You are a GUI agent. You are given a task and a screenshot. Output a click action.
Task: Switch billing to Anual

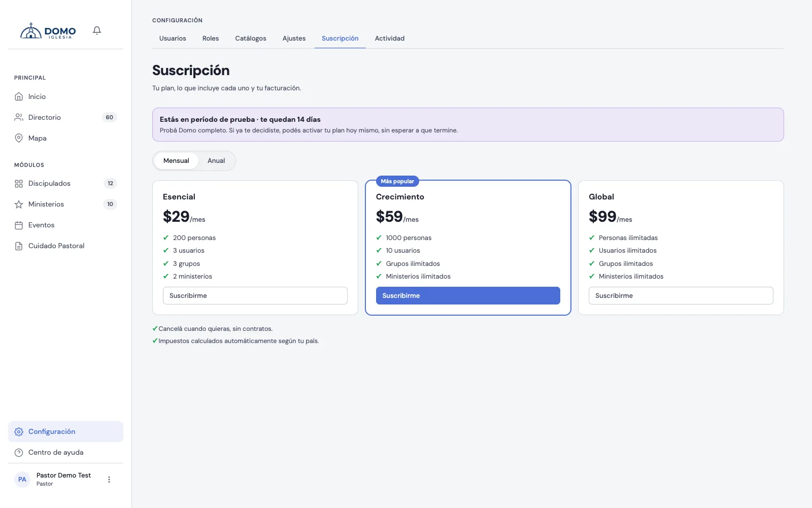216,161
